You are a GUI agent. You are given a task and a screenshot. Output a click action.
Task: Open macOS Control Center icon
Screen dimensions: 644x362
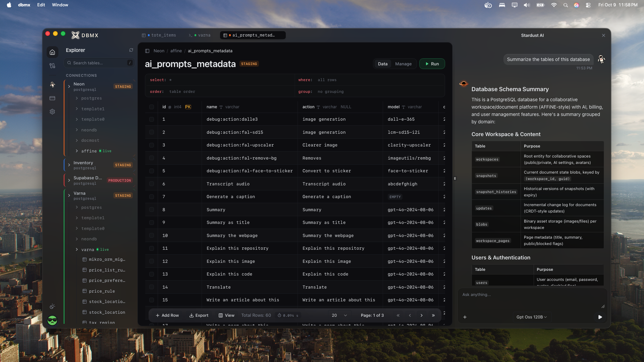[588, 5]
